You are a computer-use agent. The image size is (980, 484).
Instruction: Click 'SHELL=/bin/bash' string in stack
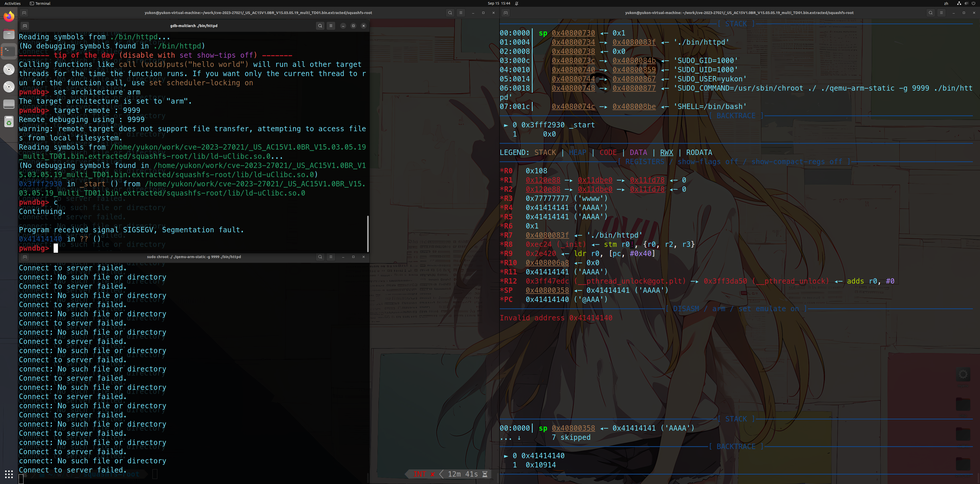(710, 106)
